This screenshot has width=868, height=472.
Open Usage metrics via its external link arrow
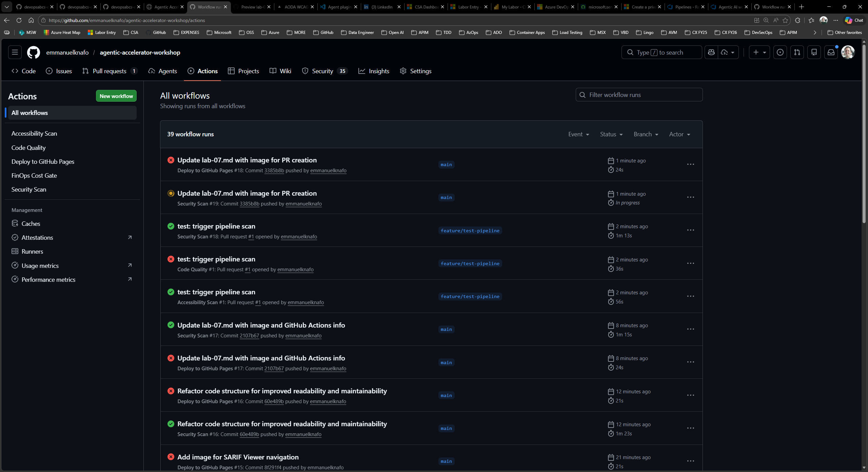130,265
